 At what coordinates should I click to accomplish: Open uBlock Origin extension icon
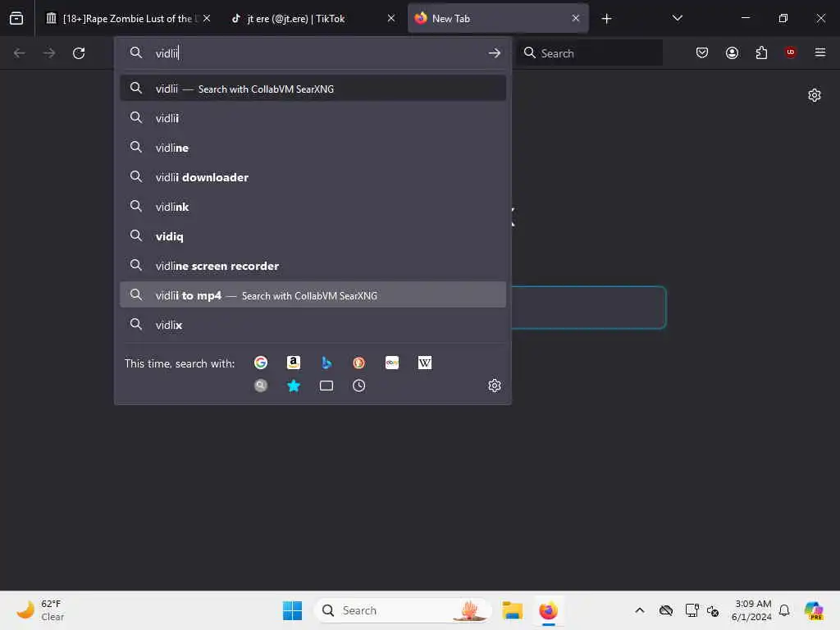pos(790,52)
